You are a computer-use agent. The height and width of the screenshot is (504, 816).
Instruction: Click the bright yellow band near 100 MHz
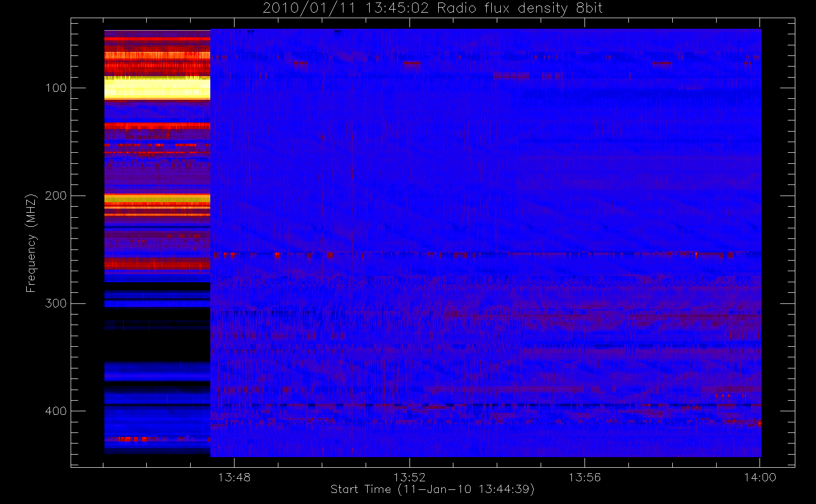157,88
